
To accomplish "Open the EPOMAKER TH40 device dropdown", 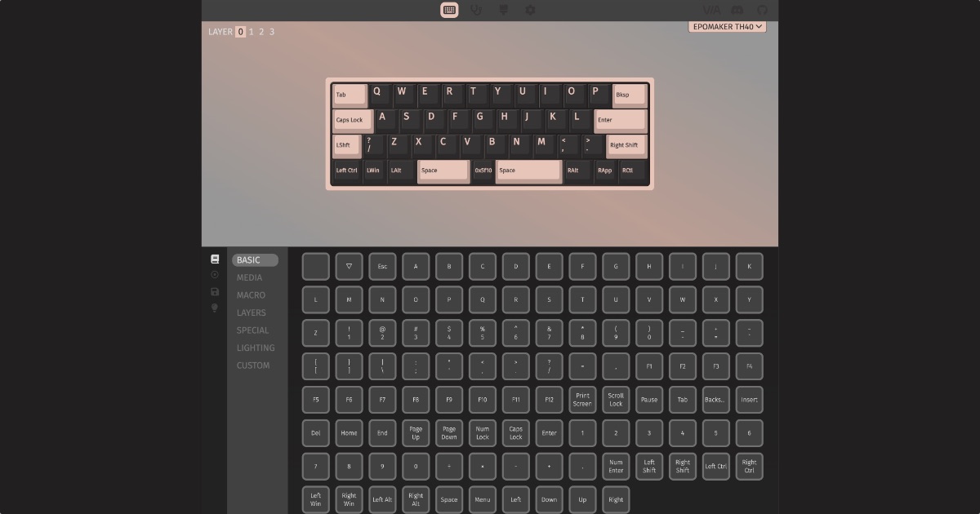I will click(727, 26).
